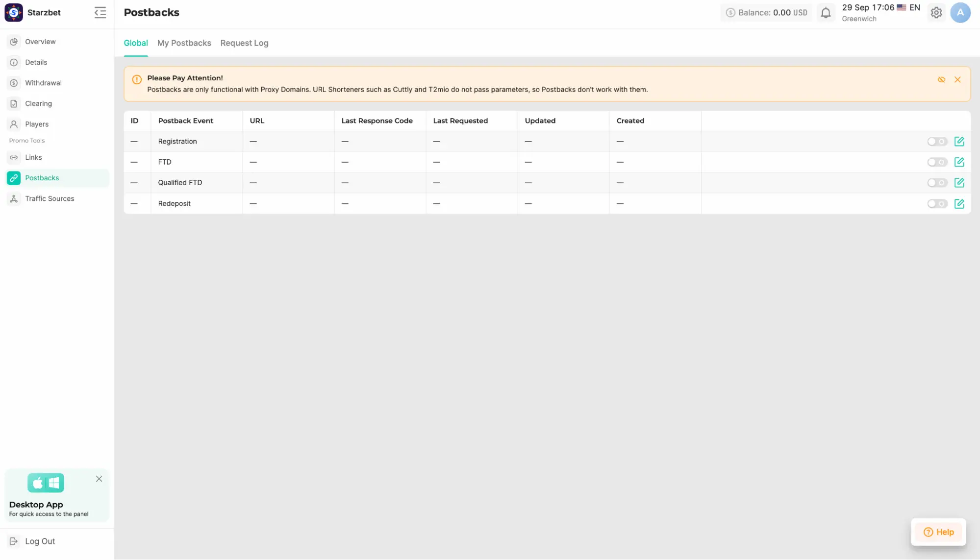The width and height of the screenshot is (980, 560).
Task: Go to Overview in sidebar
Action: 57,42
